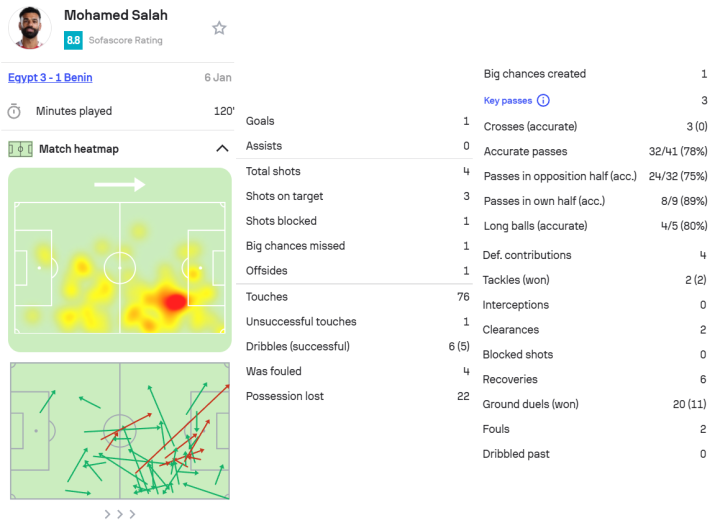This screenshot has height=528, width=720.
Task: Click the favorite star icon
Action: [219, 28]
